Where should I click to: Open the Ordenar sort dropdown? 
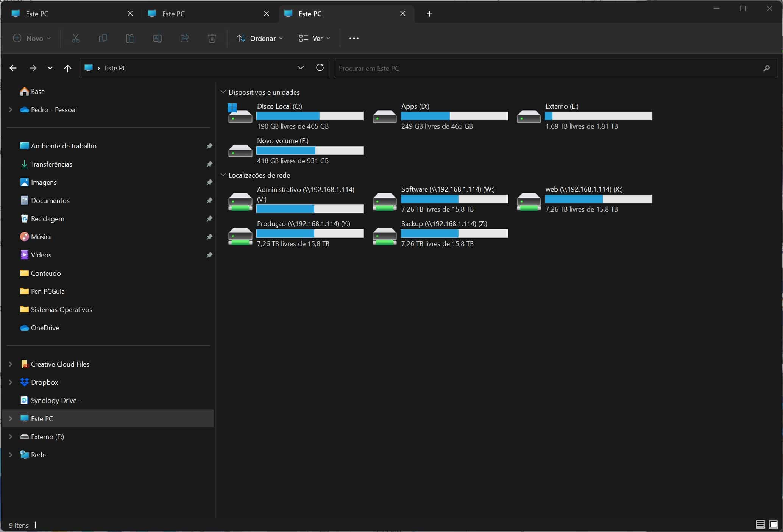pos(260,38)
